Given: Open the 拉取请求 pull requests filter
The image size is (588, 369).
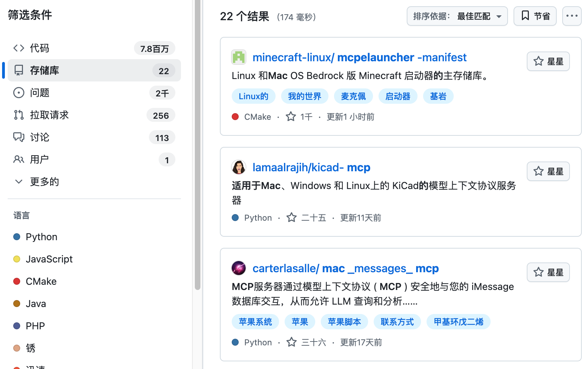Looking at the screenshot, I should tap(94, 115).
